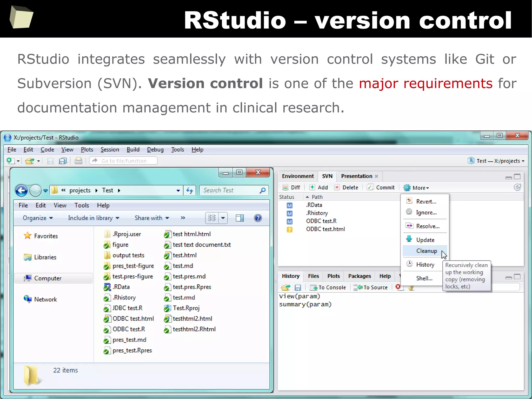Click the Delete button in SVN pane
This screenshot has height=399, width=532.
pos(346,187)
